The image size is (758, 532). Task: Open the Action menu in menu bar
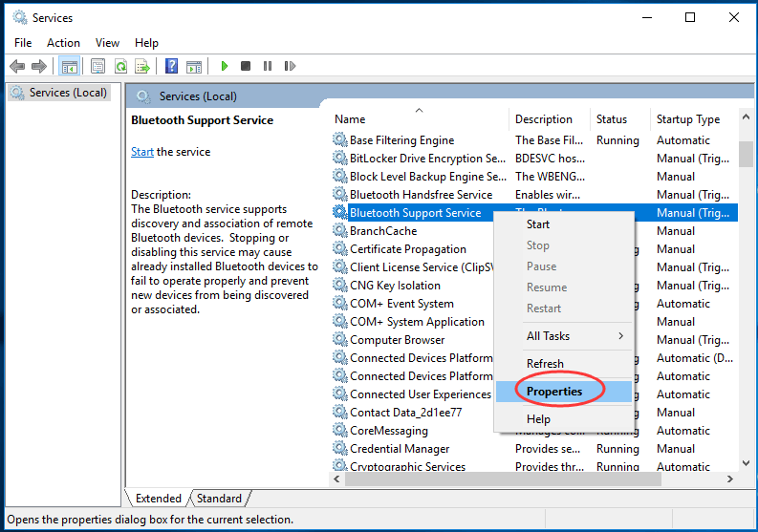click(x=63, y=43)
